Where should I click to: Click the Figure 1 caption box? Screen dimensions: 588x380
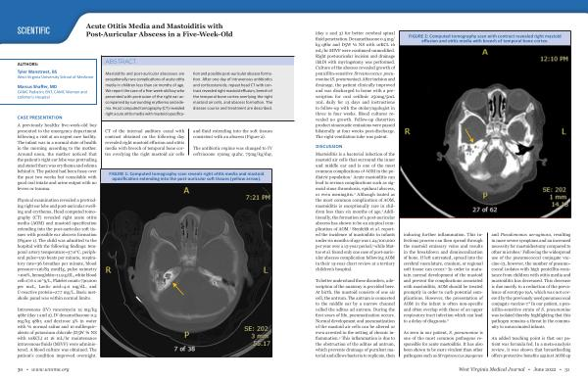coord(186,176)
